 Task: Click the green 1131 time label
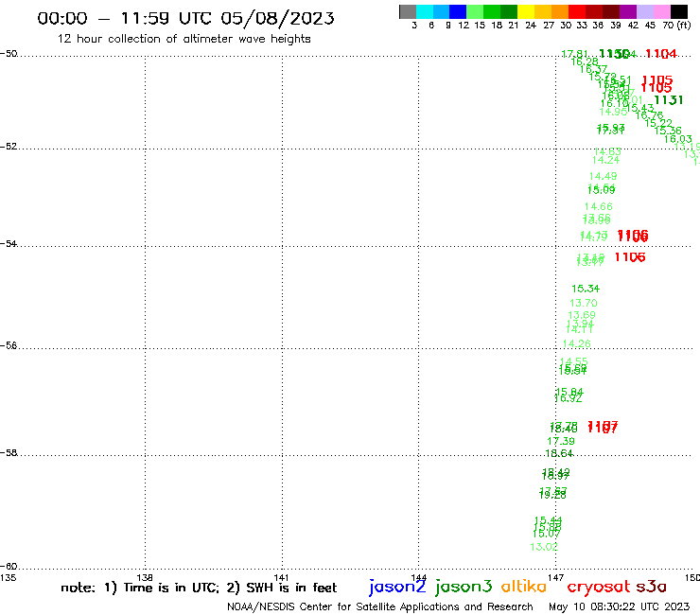pos(668,100)
